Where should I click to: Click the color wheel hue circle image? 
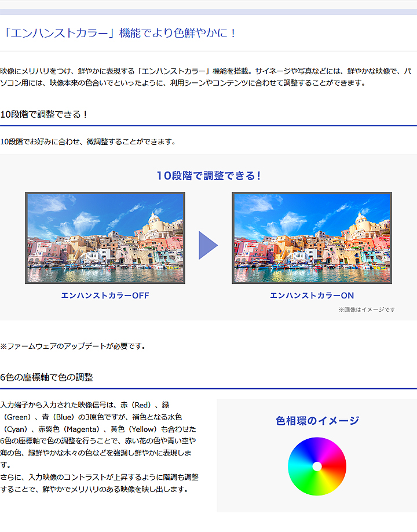(x=317, y=466)
